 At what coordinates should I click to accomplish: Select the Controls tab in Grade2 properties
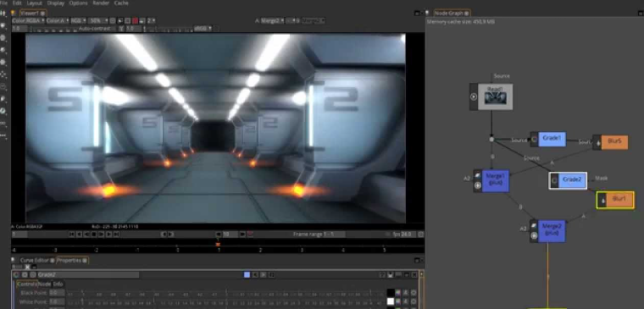click(27, 284)
